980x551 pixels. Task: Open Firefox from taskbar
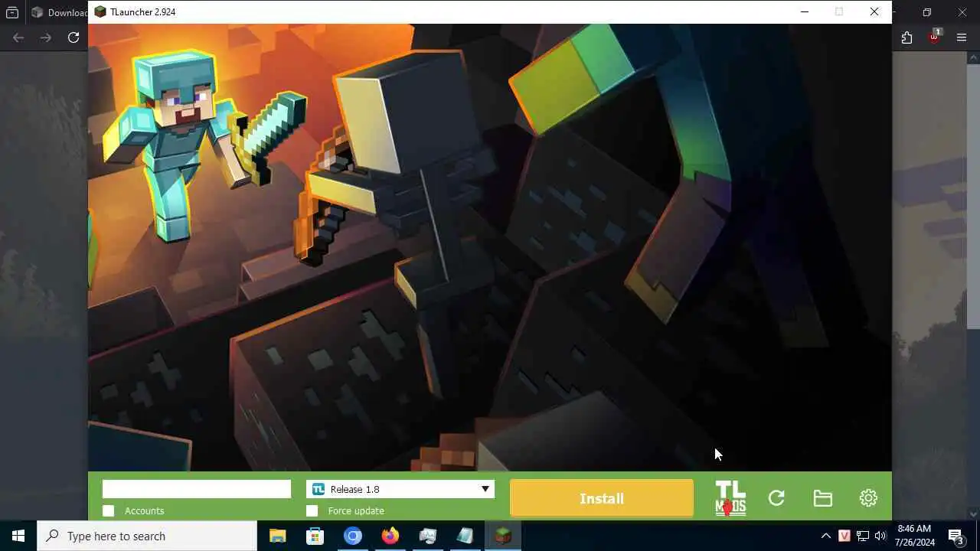click(390, 536)
